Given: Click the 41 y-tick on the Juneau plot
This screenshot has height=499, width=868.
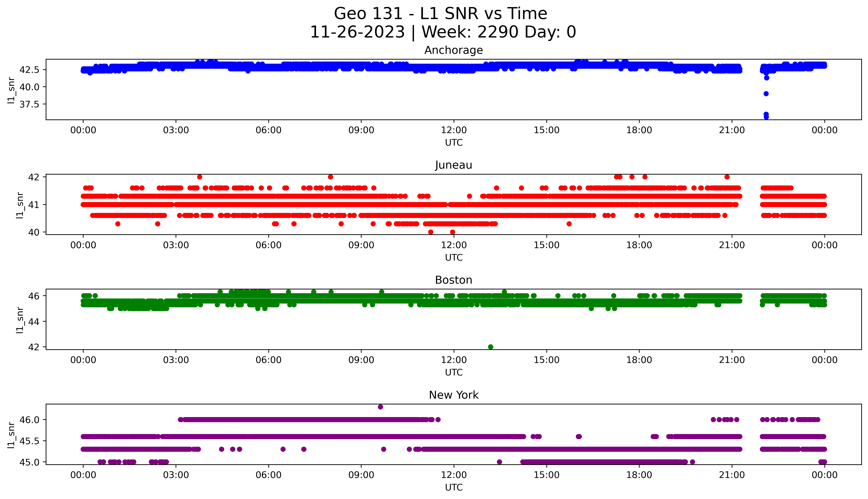Looking at the screenshot, I should pos(34,205).
